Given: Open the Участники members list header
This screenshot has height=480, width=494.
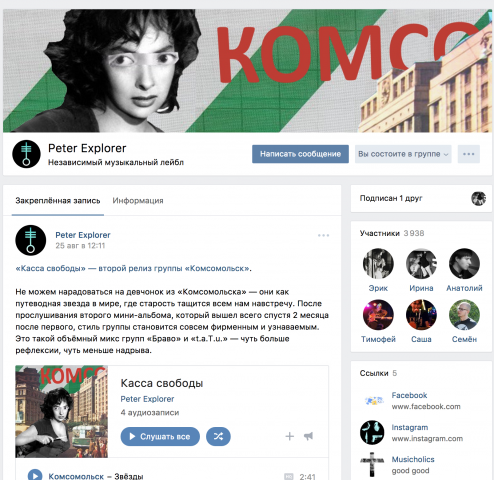Looking at the screenshot, I should click(392, 233).
